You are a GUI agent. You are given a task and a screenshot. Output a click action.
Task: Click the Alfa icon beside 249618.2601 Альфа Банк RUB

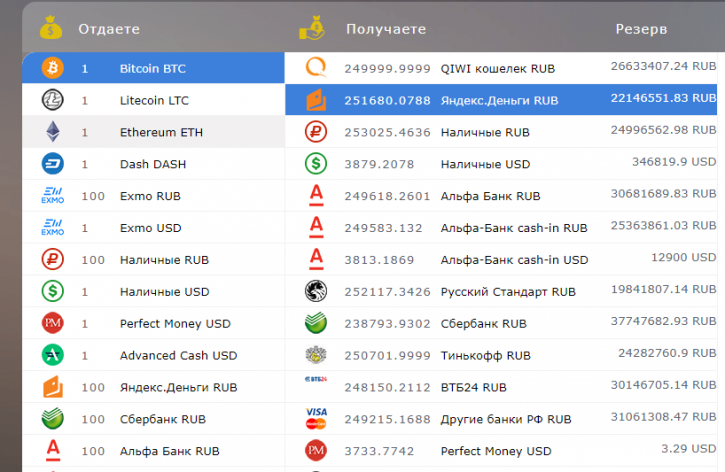pyautogui.click(x=316, y=195)
